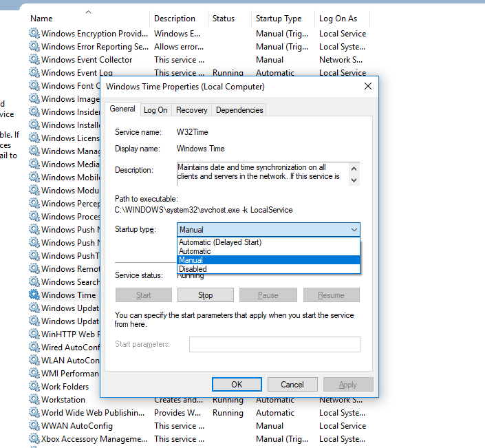Viewport: 485px width, 448px height.
Task: Click the gear icon beside Windows PushT service
Action: [x=34, y=255]
